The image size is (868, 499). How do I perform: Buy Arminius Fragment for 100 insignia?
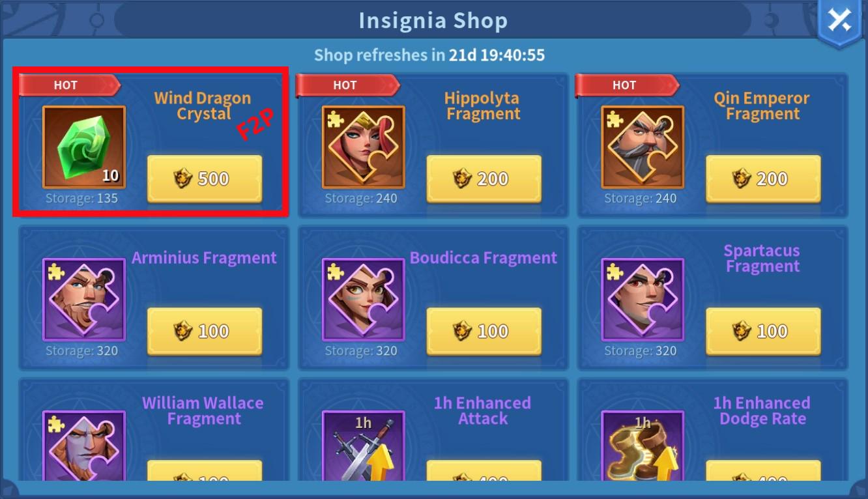[x=205, y=331]
